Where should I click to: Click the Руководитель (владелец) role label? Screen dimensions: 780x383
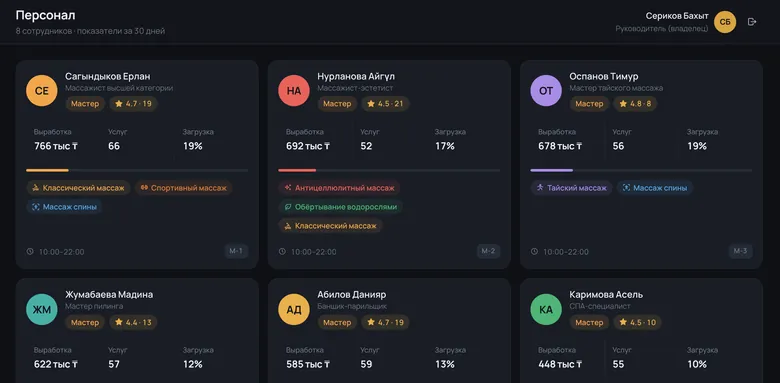pos(662,29)
